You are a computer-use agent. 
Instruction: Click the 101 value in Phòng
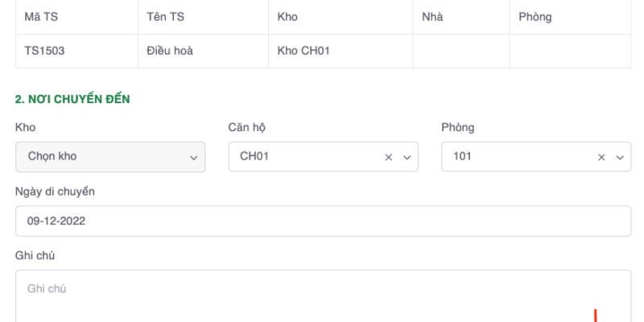point(462,157)
